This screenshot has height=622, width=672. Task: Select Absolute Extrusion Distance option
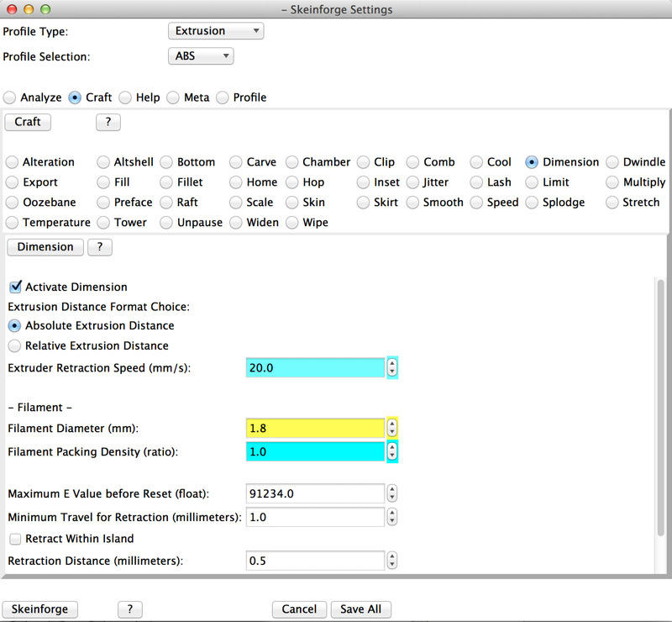(14, 326)
